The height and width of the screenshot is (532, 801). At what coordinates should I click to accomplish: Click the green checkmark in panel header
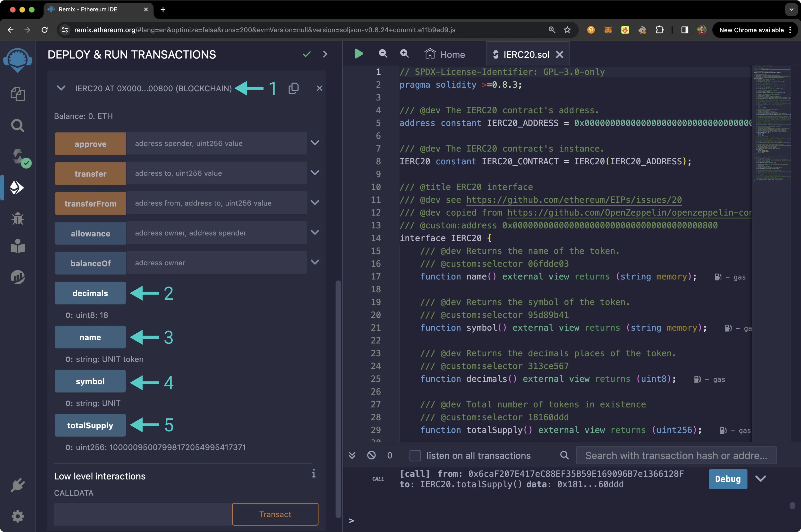[x=307, y=54]
